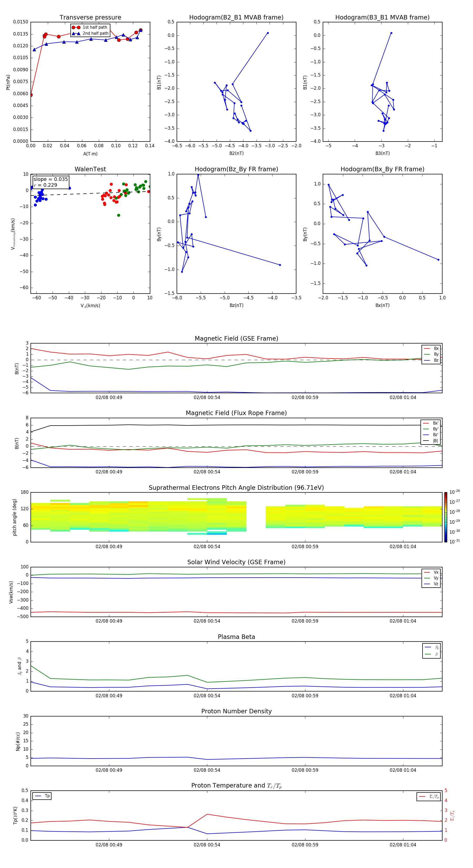Click the "Hodogram(Bz_By FR frame)" title
The height and width of the screenshot is (868, 473).
click(x=236, y=169)
